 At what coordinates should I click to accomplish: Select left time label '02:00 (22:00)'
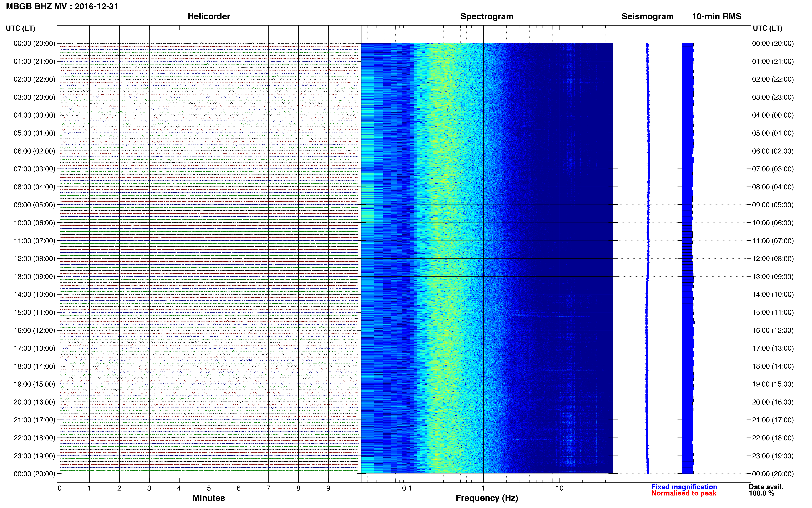(34, 79)
